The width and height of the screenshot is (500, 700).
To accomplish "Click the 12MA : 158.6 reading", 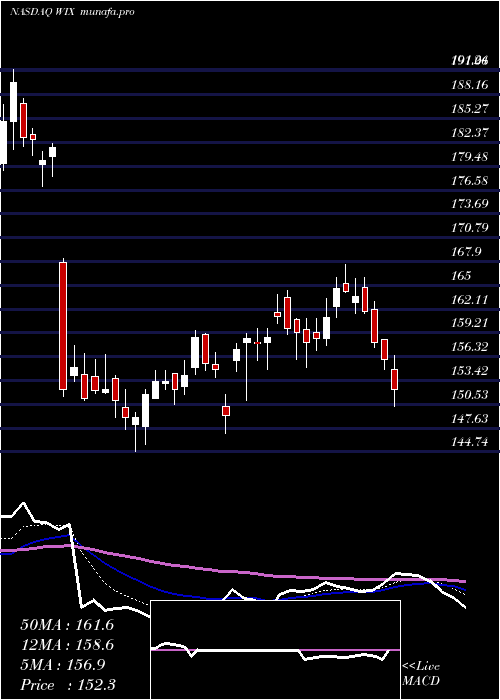I will [x=67, y=645].
